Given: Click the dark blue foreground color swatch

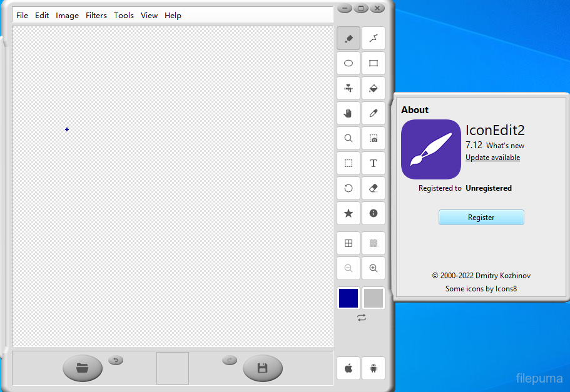Looking at the screenshot, I should tap(349, 298).
